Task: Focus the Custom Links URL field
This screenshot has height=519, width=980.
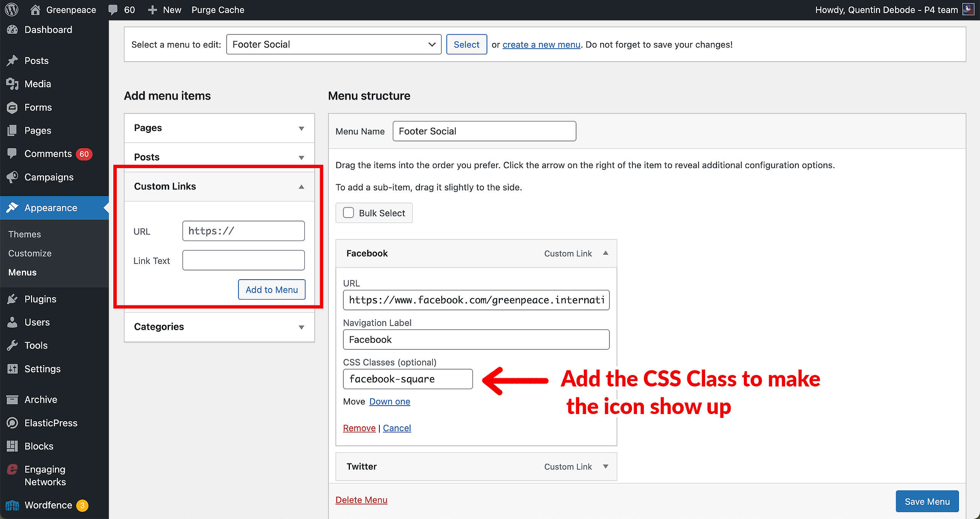Action: pyautogui.click(x=243, y=231)
